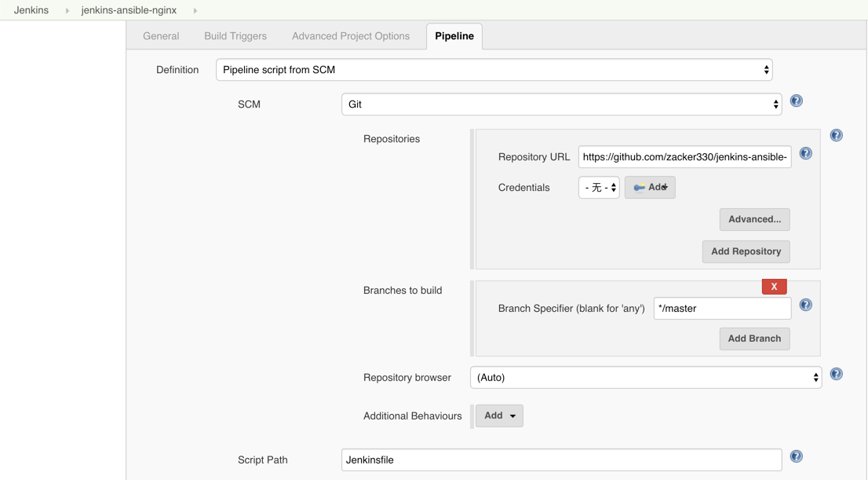Open help for the Repositories section
Image resolution: width=868 pixels, height=480 pixels.
tap(836, 136)
